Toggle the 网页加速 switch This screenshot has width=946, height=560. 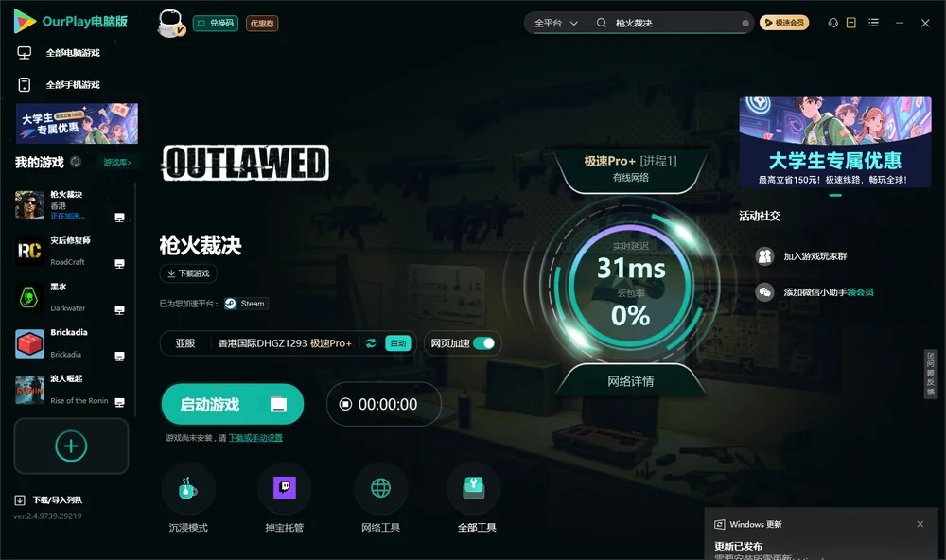point(483,343)
